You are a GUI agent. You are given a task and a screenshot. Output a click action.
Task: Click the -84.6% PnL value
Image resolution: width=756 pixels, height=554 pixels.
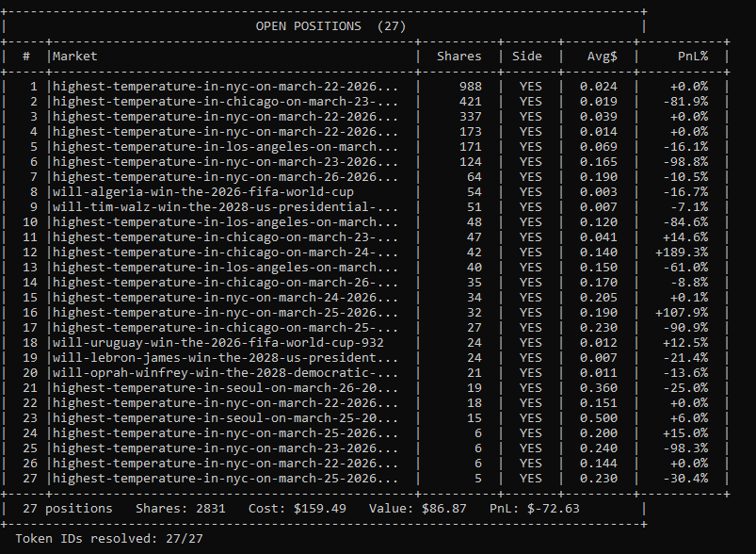pos(685,222)
